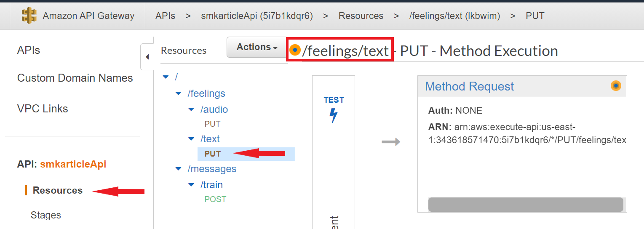Select POST method under /train
644x229 pixels.
click(215, 199)
